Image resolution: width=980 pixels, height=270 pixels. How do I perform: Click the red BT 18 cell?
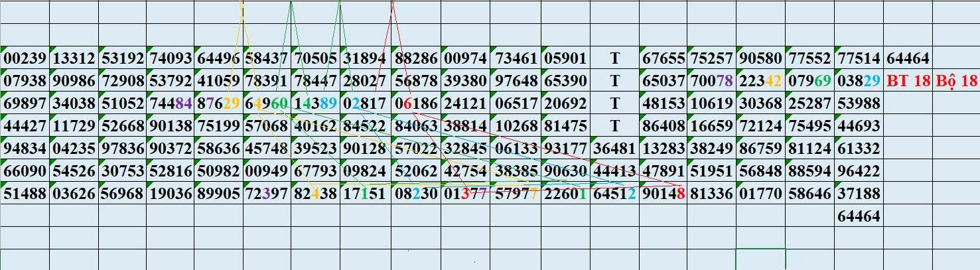tap(908, 81)
